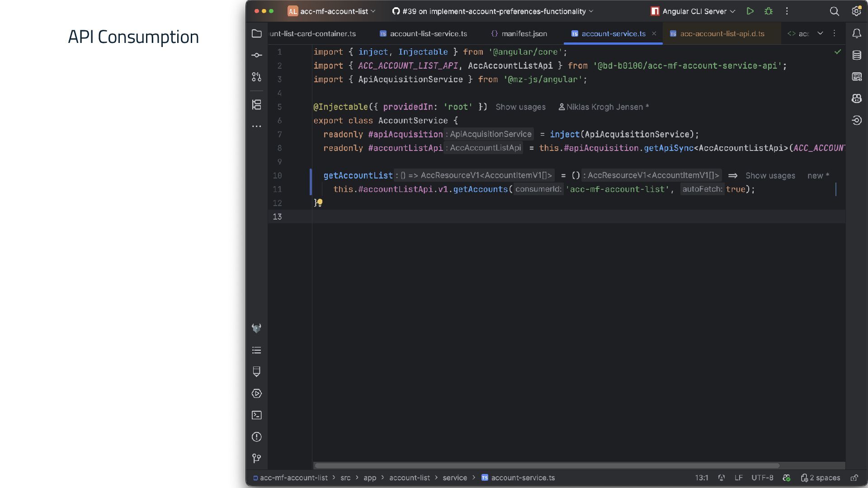Open the Terminal tool window icon
868x488 pixels.
256,415
